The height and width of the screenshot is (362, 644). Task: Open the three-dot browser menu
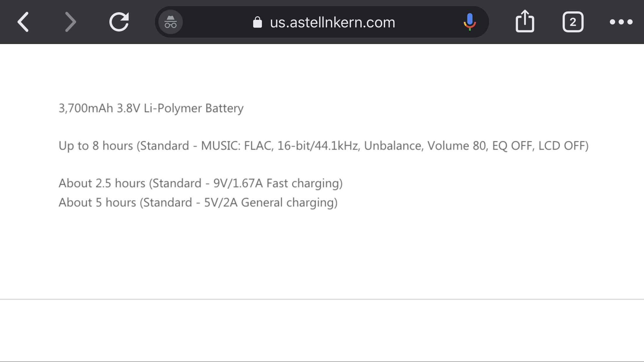[621, 22]
